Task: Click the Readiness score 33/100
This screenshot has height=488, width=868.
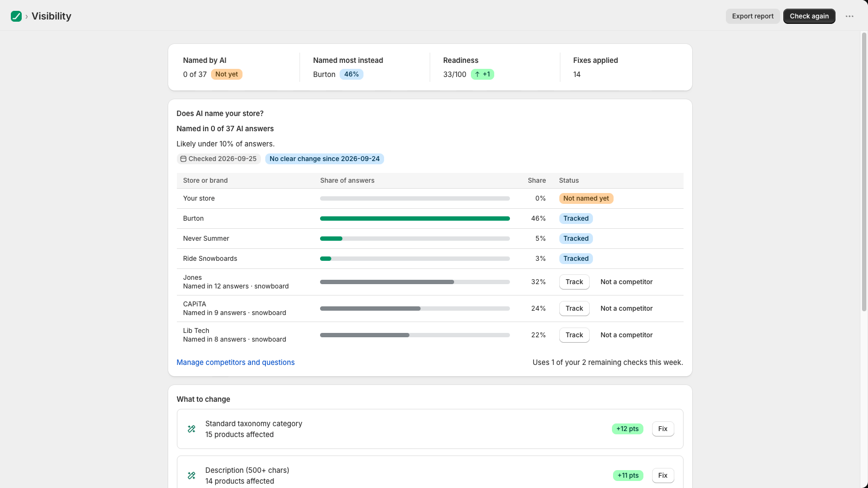Action: pos(455,74)
